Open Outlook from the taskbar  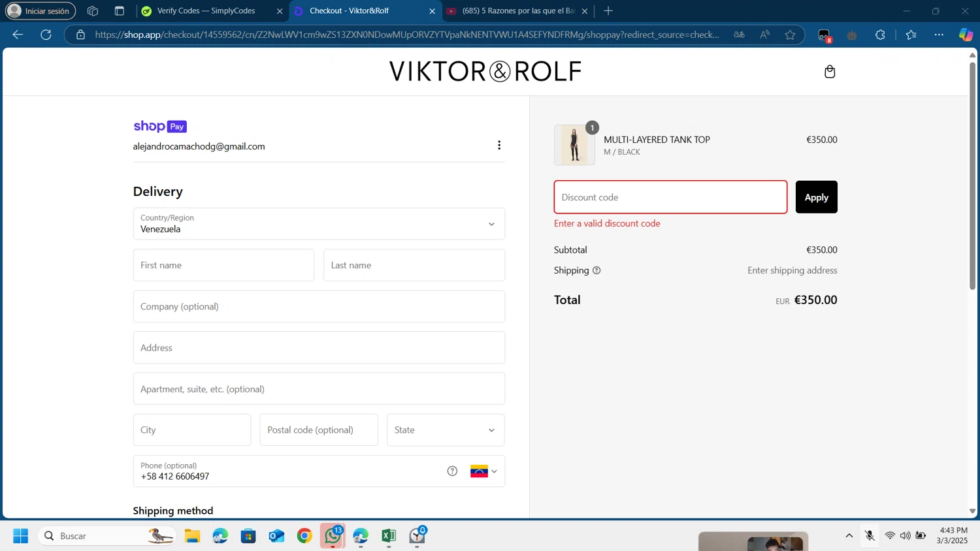[x=276, y=536]
